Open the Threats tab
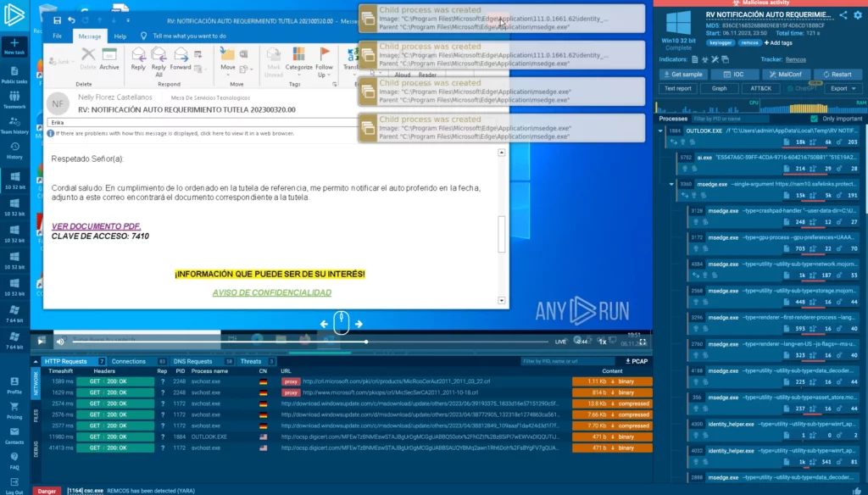Viewport: 868px width, 495px height. [251, 361]
